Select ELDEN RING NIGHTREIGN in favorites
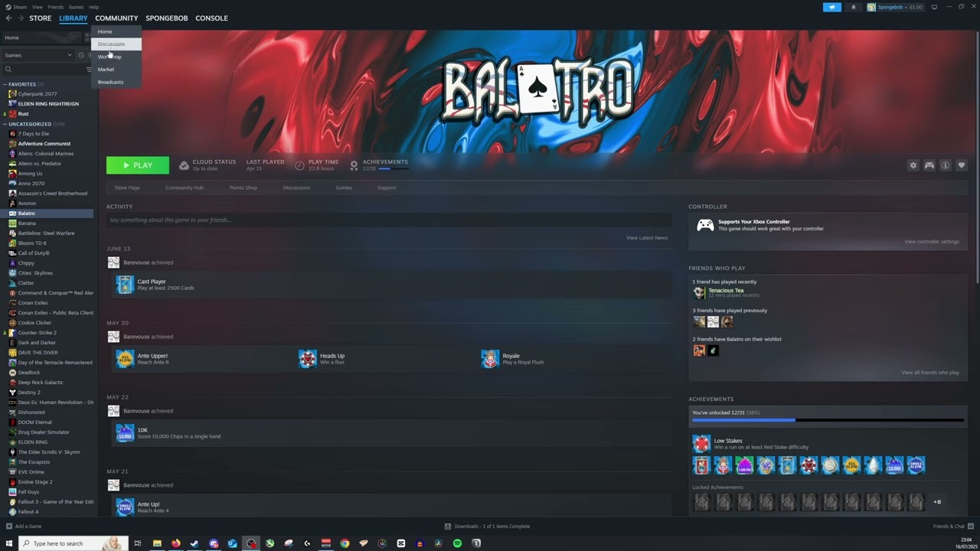This screenshot has height=551, width=980. click(48, 104)
